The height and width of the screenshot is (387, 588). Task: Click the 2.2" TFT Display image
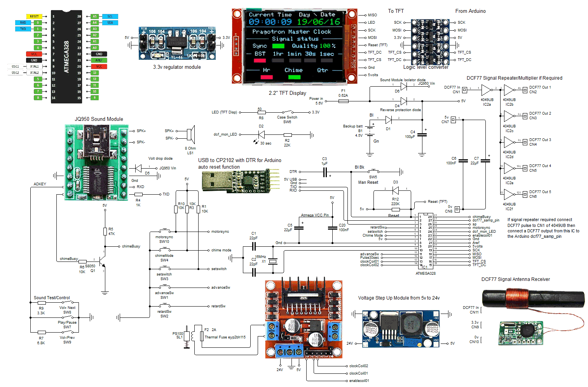click(295, 47)
